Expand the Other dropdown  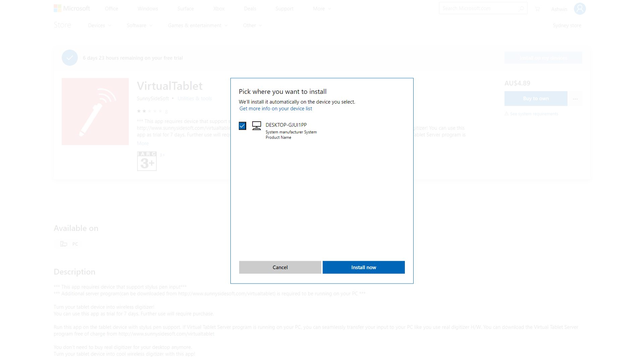pyautogui.click(x=252, y=25)
